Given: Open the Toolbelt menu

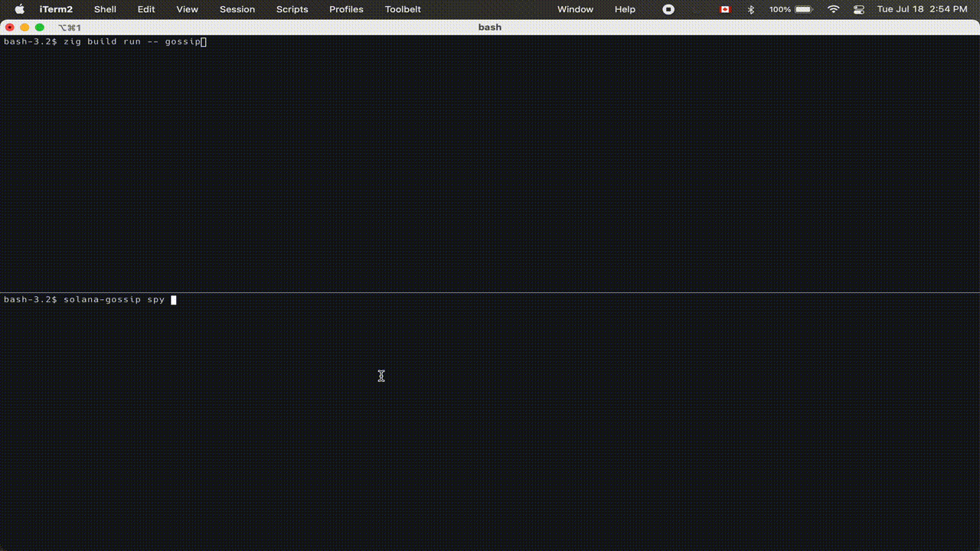Looking at the screenshot, I should (x=403, y=9).
